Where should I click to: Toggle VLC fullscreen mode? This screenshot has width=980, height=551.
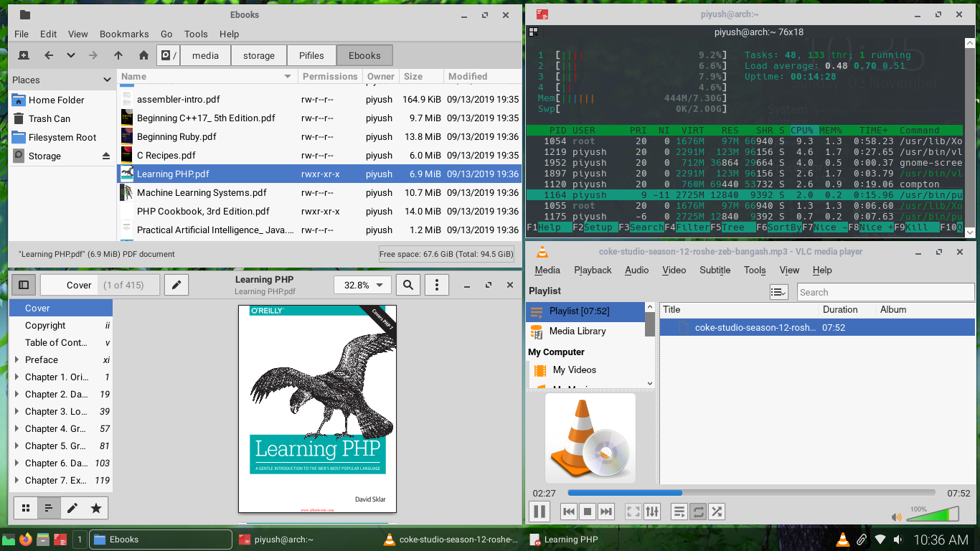tap(633, 512)
